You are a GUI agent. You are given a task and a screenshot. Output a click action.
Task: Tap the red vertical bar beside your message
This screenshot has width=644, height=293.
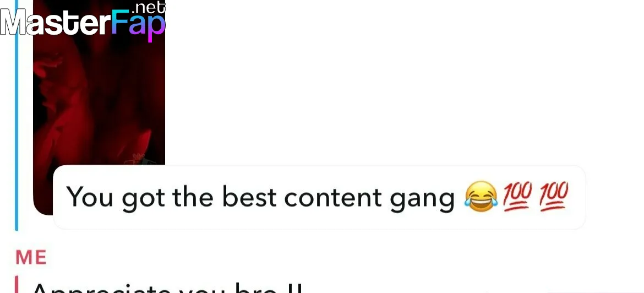tap(17, 284)
